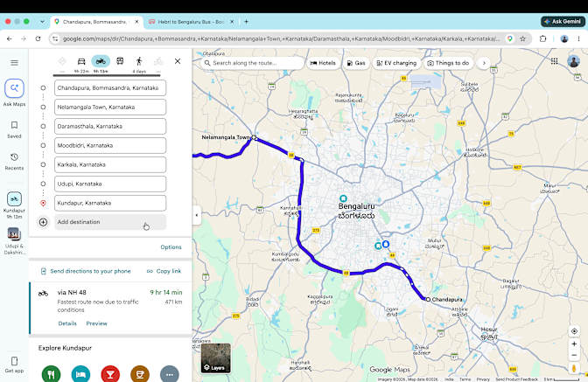Explore restaurants near Kundapur

pyautogui.click(x=51, y=374)
